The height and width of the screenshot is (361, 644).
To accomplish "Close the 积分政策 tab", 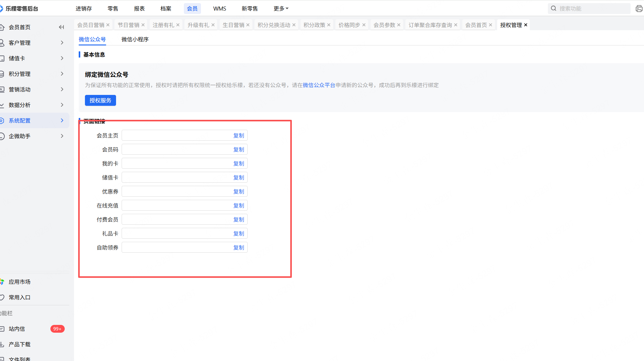I will point(329,25).
